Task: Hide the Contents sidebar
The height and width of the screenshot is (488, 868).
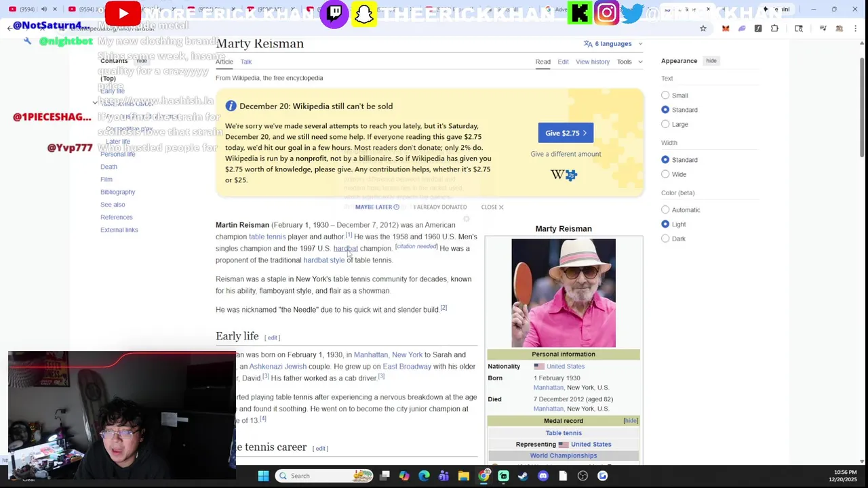Action: 142,61
